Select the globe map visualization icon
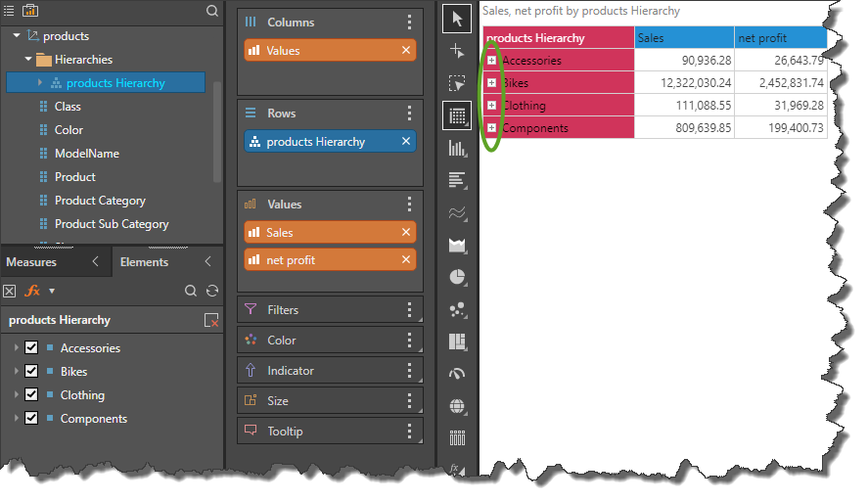 457,406
